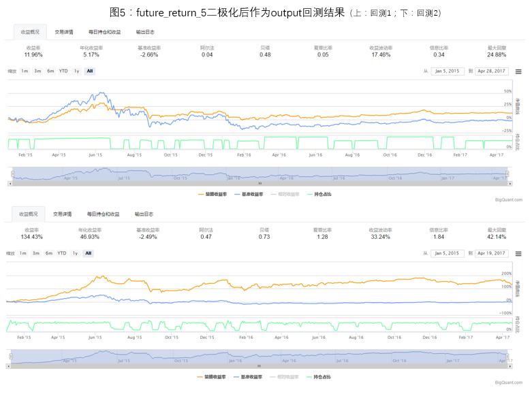Grab right navigator handle in backtest 1
532x394 pixels.
(507, 174)
